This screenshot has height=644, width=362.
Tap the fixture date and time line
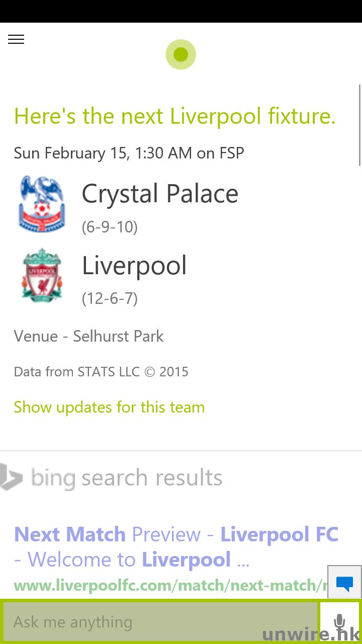coord(129,153)
